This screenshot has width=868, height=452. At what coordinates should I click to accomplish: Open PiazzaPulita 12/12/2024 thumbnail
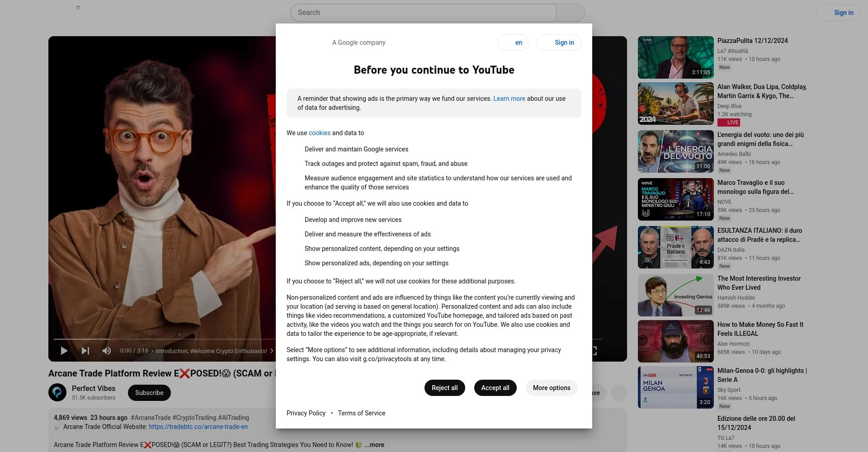pos(676,57)
